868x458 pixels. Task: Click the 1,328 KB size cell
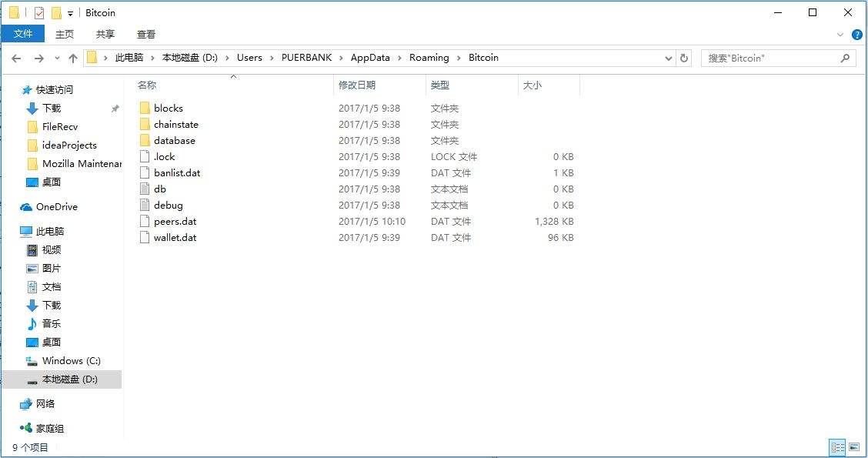pyautogui.click(x=554, y=222)
